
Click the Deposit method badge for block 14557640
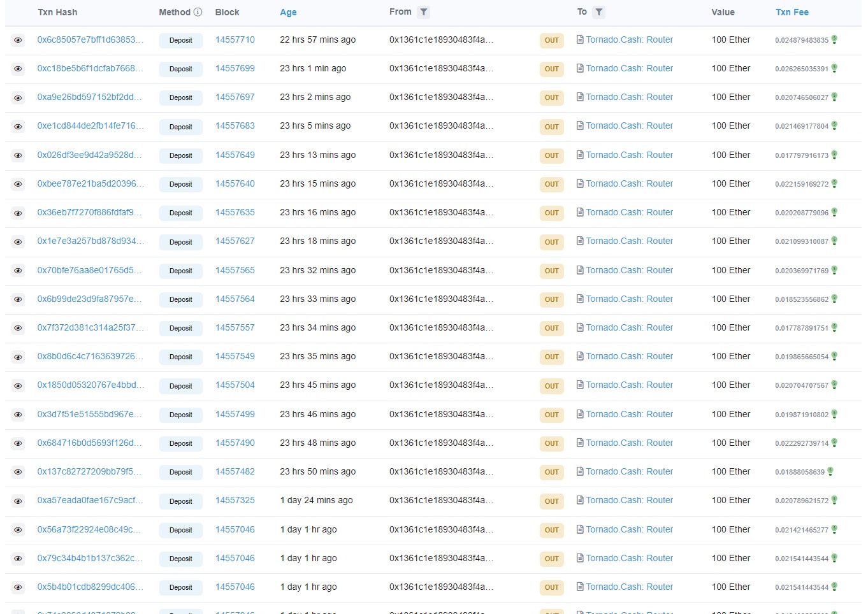click(x=180, y=184)
